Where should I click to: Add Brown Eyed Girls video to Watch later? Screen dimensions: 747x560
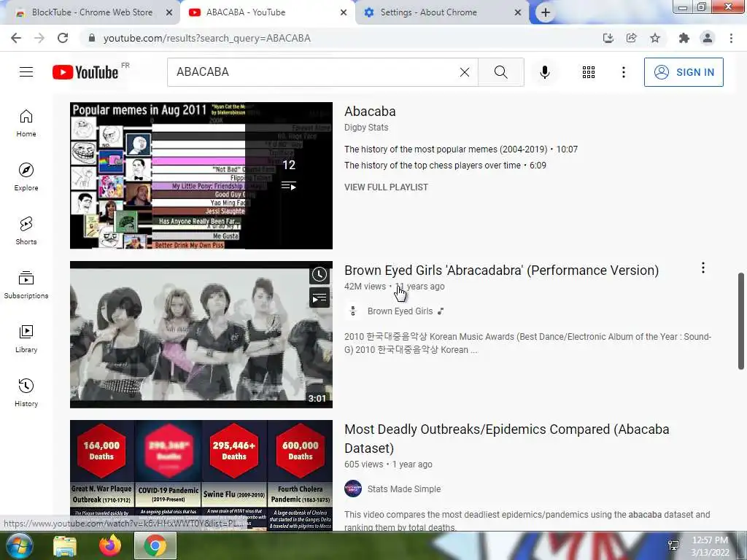click(320, 274)
